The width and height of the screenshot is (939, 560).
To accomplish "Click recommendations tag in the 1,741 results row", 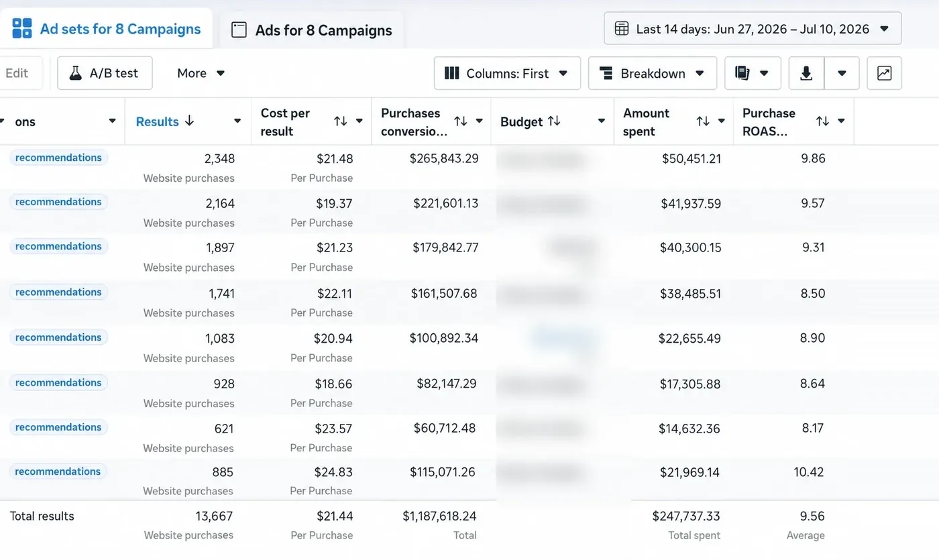I will 58,292.
